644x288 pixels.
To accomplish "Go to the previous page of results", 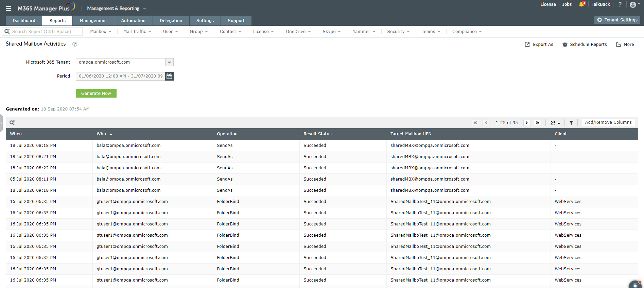I will click(x=486, y=123).
